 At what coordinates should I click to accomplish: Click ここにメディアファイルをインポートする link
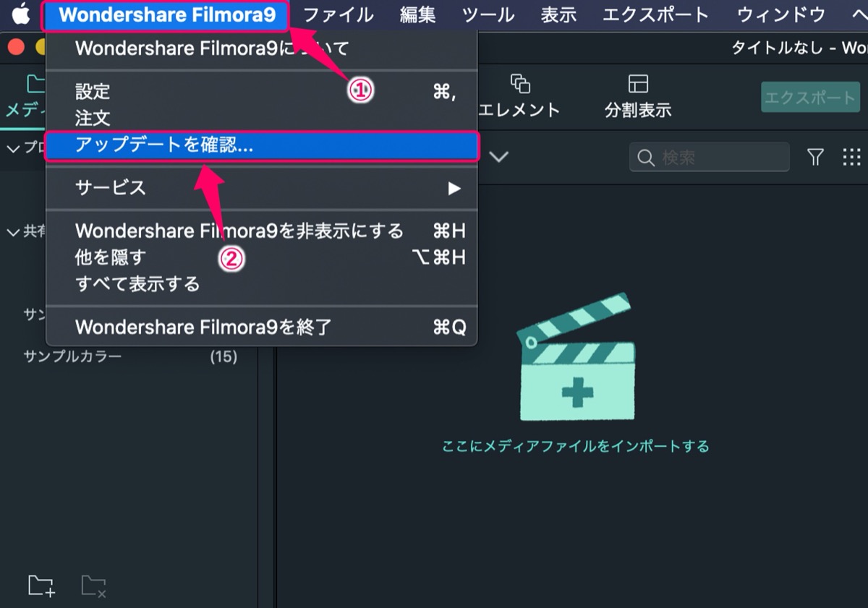576,446
